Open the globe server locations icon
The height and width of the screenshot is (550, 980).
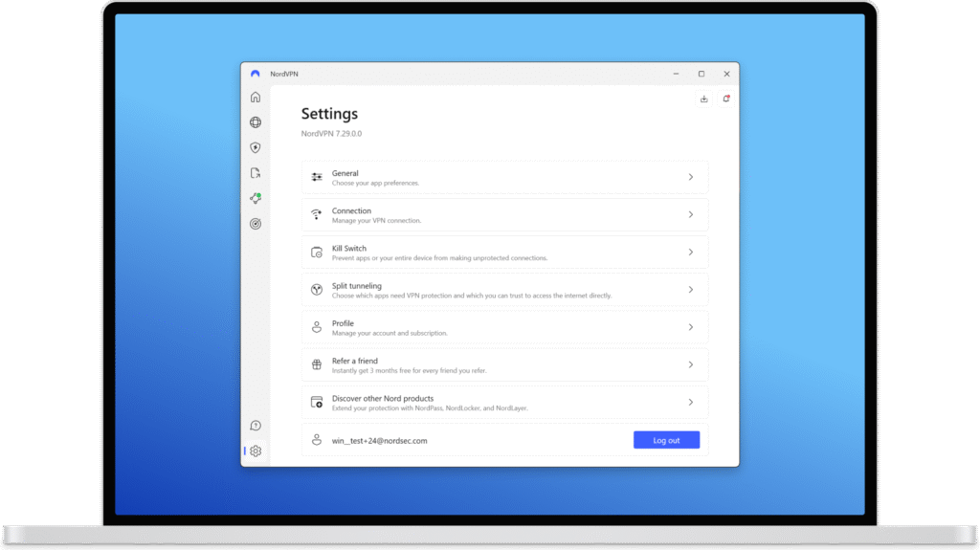point(256,122)
